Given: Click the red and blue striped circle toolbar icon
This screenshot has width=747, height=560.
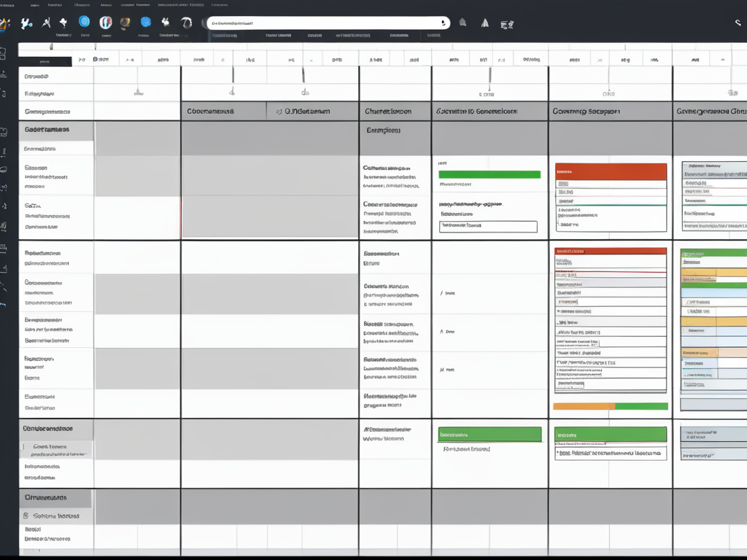Looking at the screenshot, I should 106,23.
